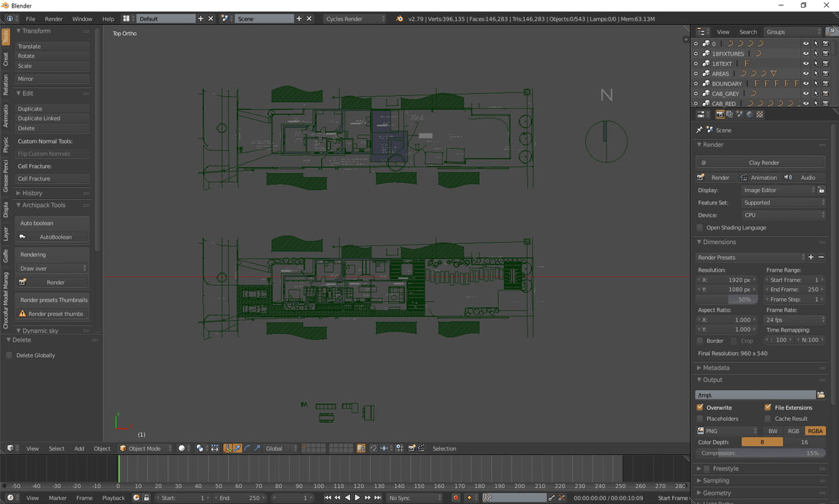The image size is (839, 504).
Task: Open the Cycles Render engine dropdown
Action: coord(355,18)
